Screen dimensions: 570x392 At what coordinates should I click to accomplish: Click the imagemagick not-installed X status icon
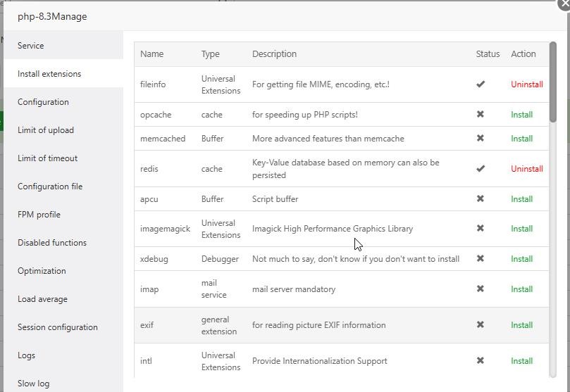click(x=481, y=229)
